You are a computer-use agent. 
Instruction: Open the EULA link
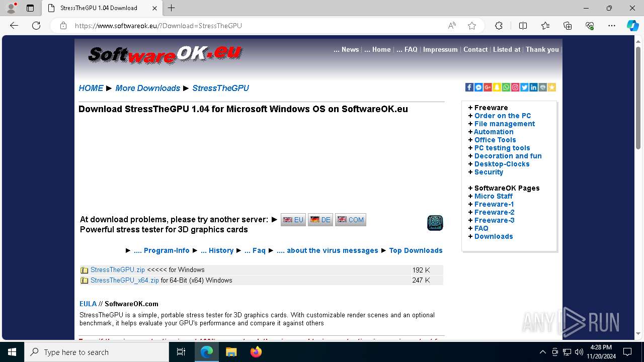(88, 304)
